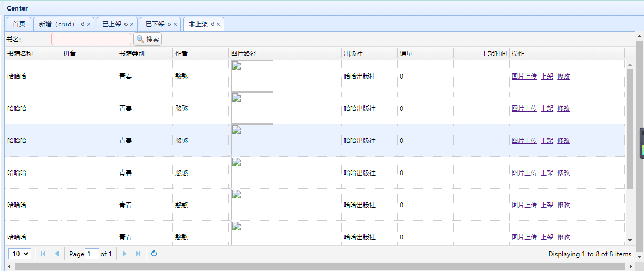Sort by the 出版社 column header
Image resolution: width=644 pixels, height=271 pixels.
pos(369,54)
